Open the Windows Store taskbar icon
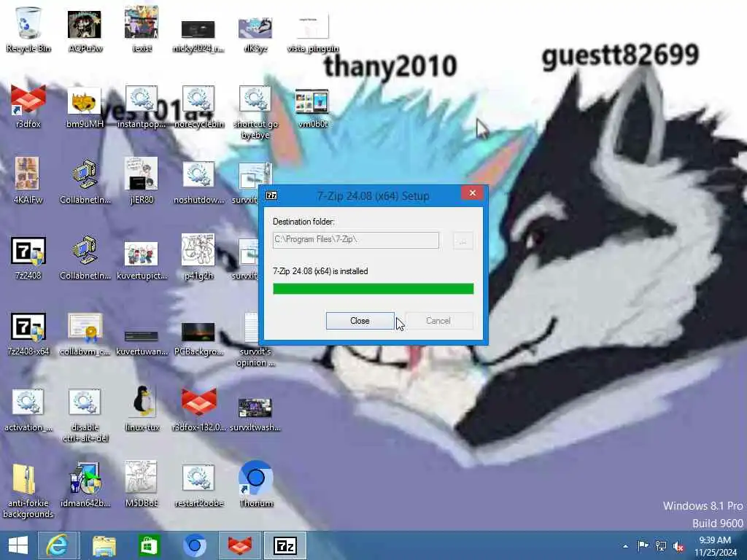This screenshot has width=747, height=560. coord(149,545)
